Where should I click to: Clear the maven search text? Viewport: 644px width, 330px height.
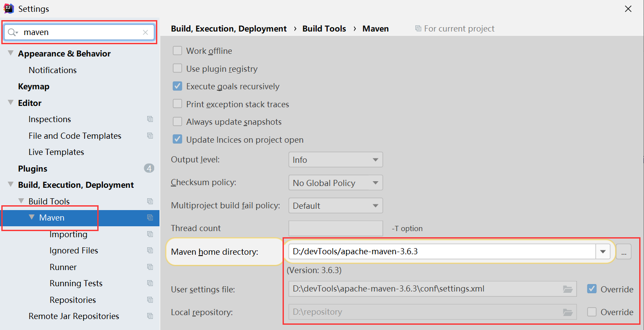pos(145,32)
